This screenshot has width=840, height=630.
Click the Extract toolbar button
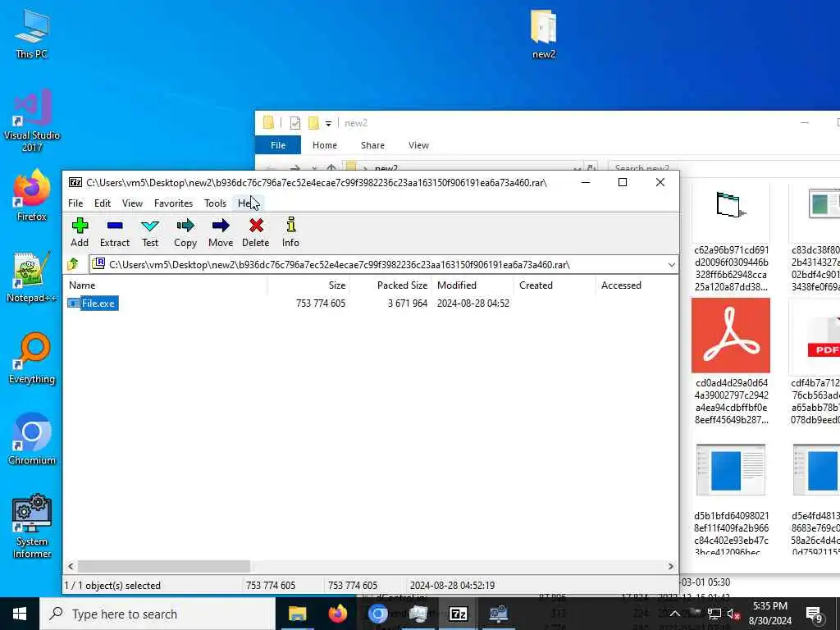pyautogui.click(x=115, y=232)
